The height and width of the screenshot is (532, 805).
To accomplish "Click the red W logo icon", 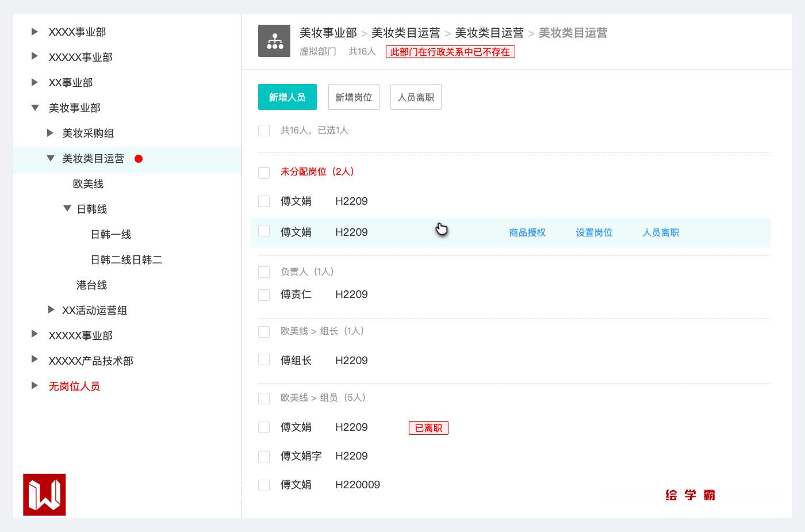I will 44,495.
